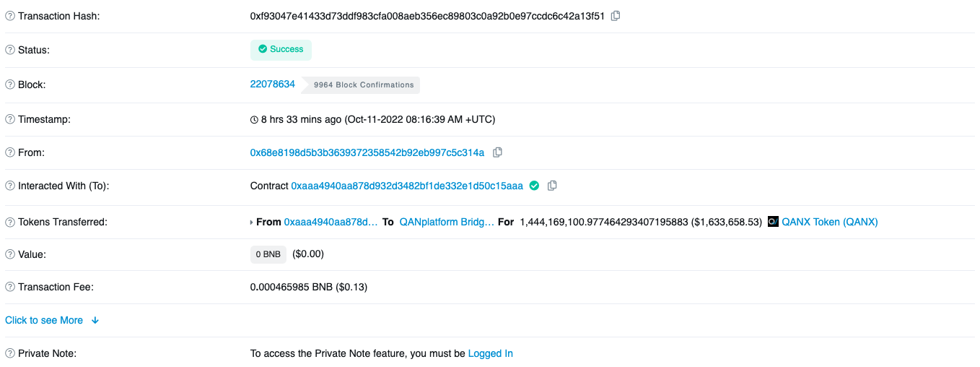This screenshot has width=980, height=367.
Task: Copy the contract address icon
Action: click(x=552, y=186)
